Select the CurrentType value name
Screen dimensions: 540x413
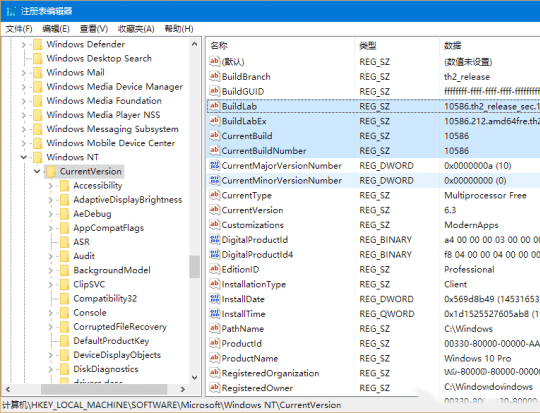click(247, 195)
